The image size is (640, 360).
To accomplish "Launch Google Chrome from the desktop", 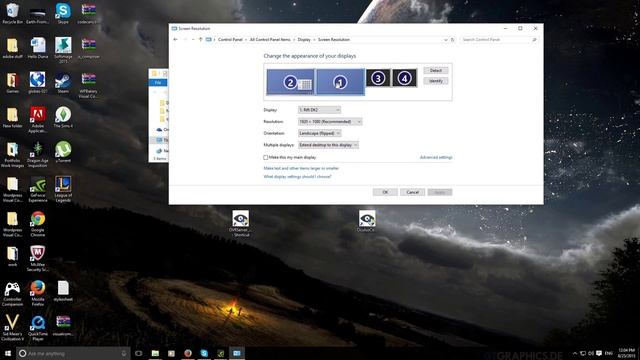I will point(38,224).
